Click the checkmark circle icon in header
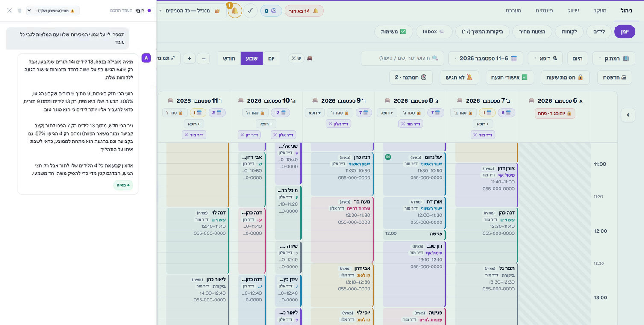The height and width of the screenshot is (325, 644). (x=250, y=11)
